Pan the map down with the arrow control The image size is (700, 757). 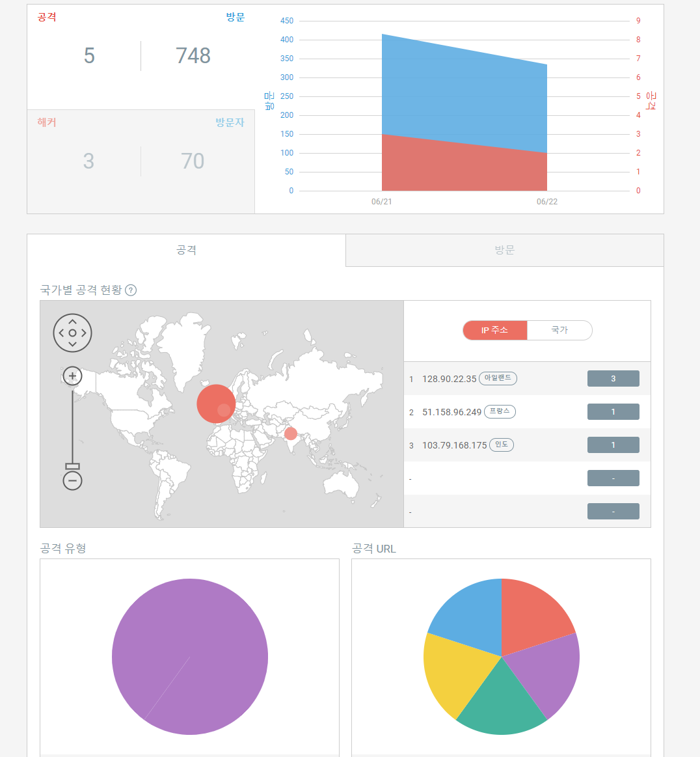point(72,344)
